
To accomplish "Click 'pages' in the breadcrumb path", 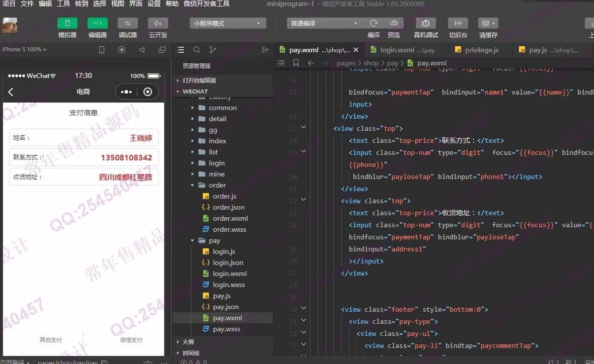I will tap(346, 63).
